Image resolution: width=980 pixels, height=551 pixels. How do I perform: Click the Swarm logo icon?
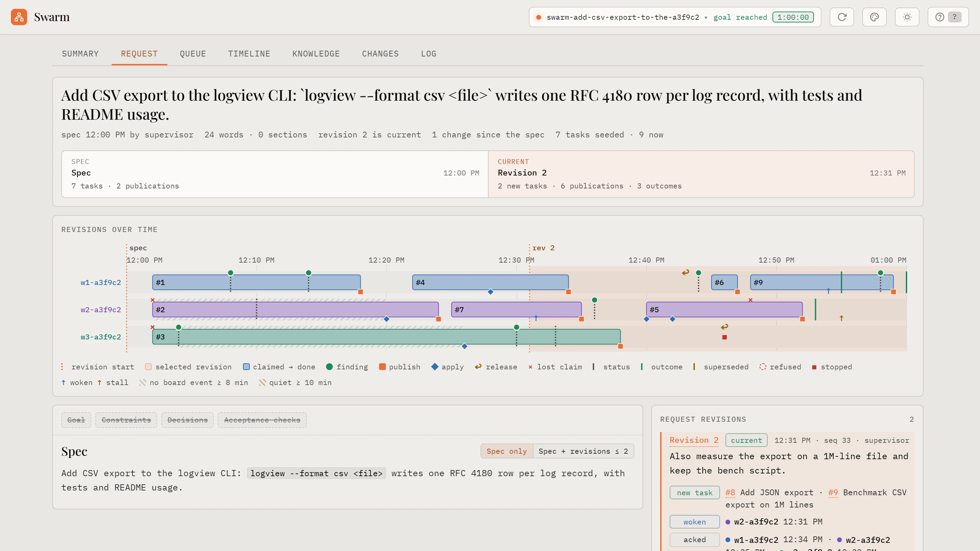(19, 17)
